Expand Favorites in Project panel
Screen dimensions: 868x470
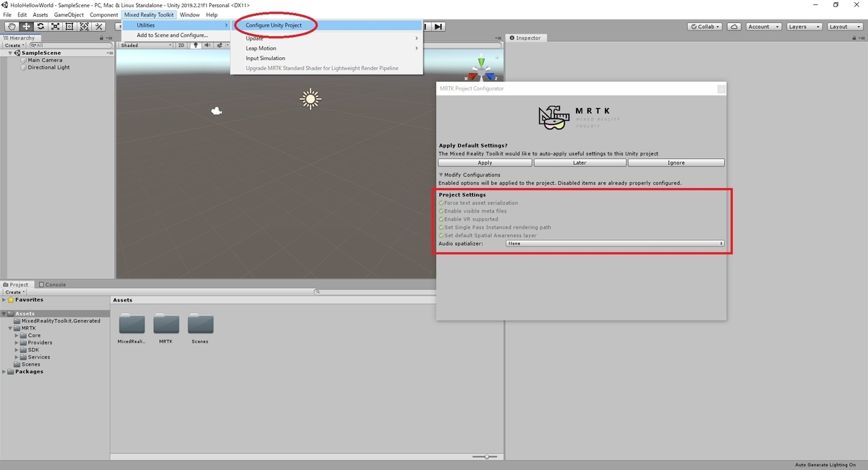coord(4,299)
